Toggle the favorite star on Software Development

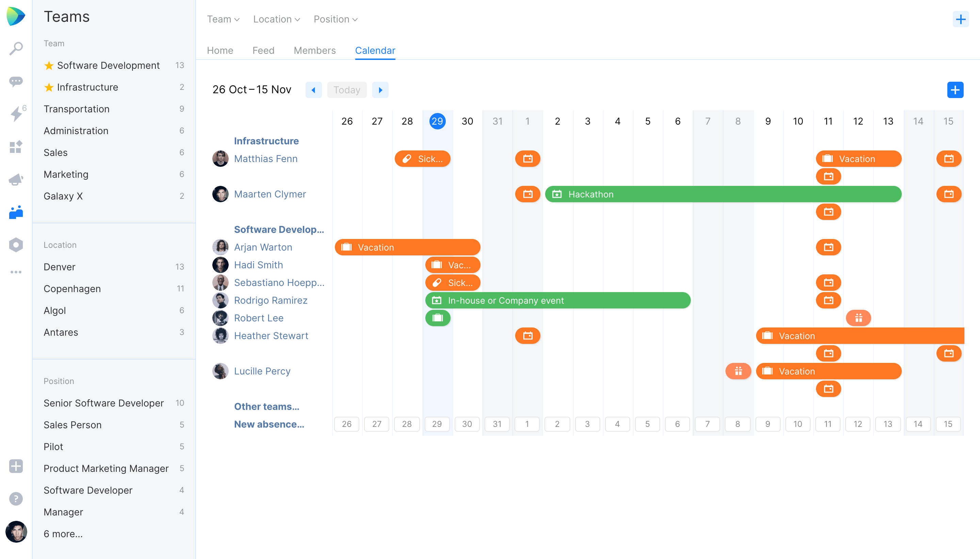[x=49, y=65]
